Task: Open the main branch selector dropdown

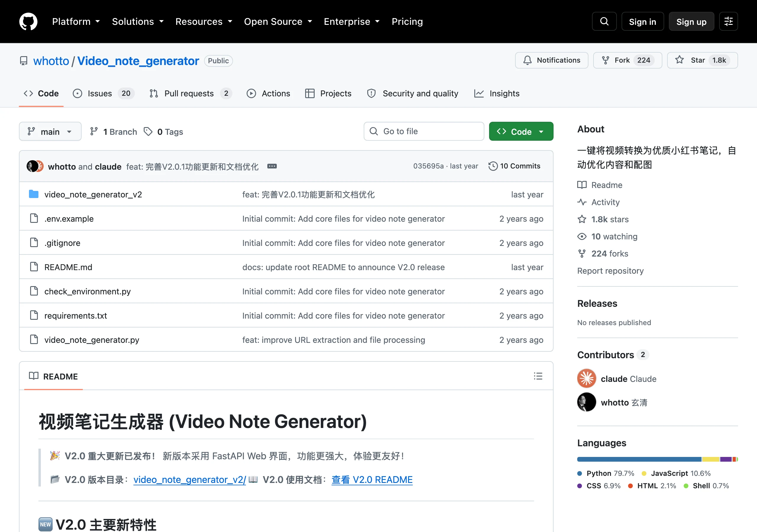Action: coord(50,132)
